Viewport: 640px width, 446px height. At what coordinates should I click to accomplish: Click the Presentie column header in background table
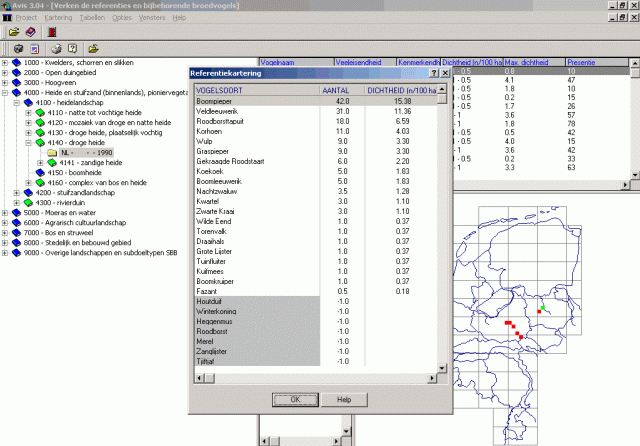(597, 62)
